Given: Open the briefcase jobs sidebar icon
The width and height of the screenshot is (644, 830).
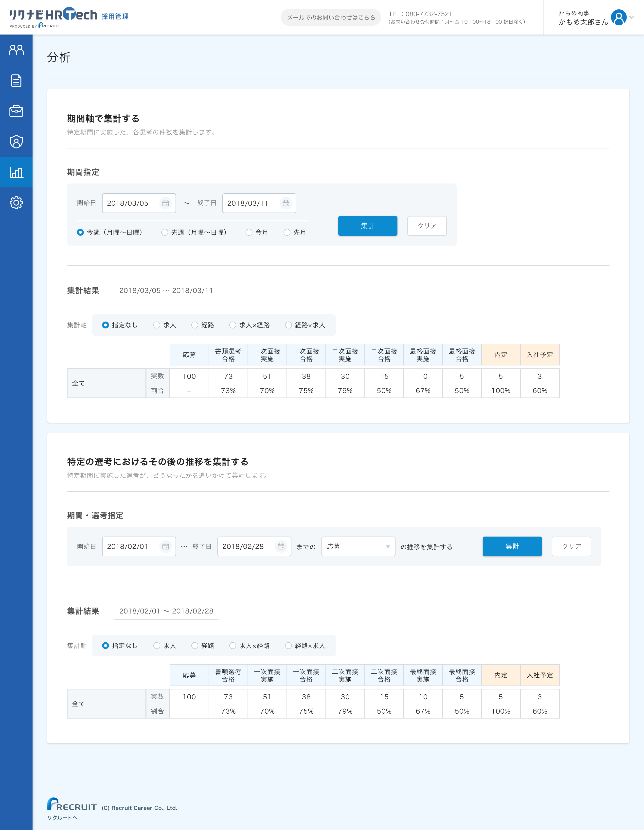Looking at the screenshot, I should [x=16, y=111].
